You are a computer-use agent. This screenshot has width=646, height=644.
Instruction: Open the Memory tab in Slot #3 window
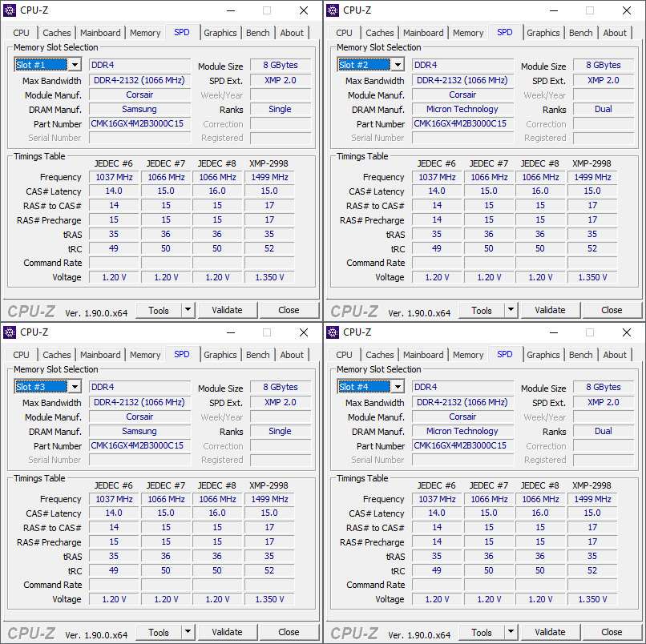(145, 355)
